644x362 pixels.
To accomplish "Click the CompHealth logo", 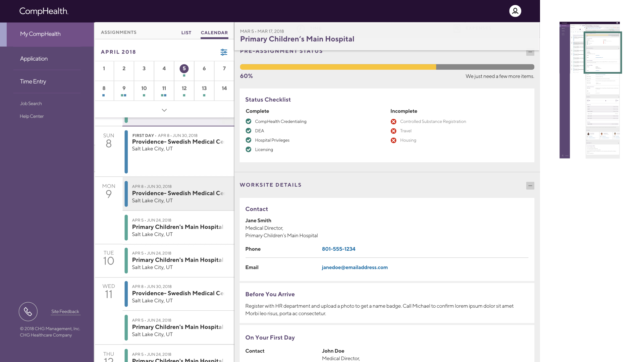I will coord(44,11).
